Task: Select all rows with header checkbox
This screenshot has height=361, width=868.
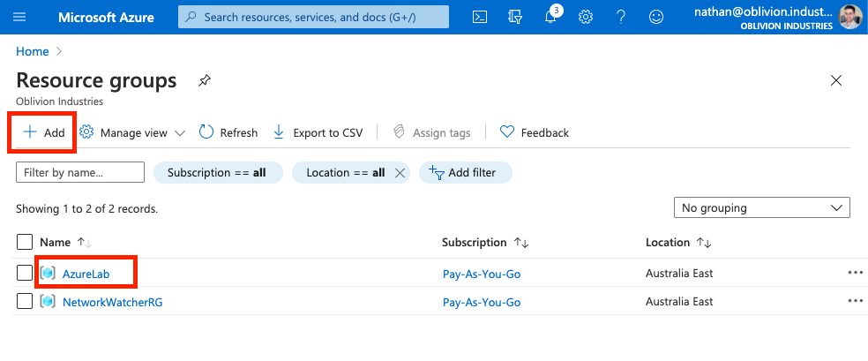Action: [25, 242]
